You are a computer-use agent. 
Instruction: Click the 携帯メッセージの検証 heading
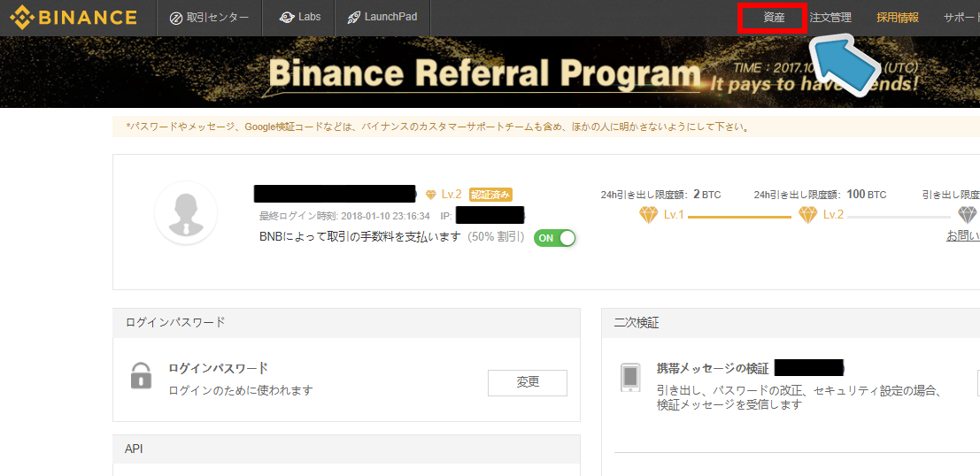coord(713,369)
